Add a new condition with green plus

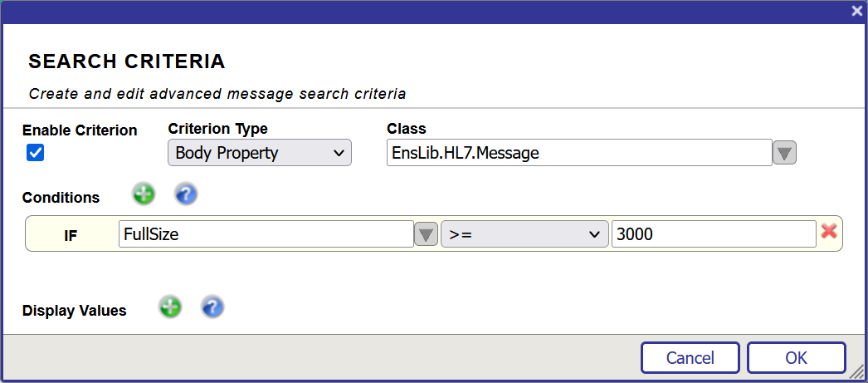click(144, 194)
